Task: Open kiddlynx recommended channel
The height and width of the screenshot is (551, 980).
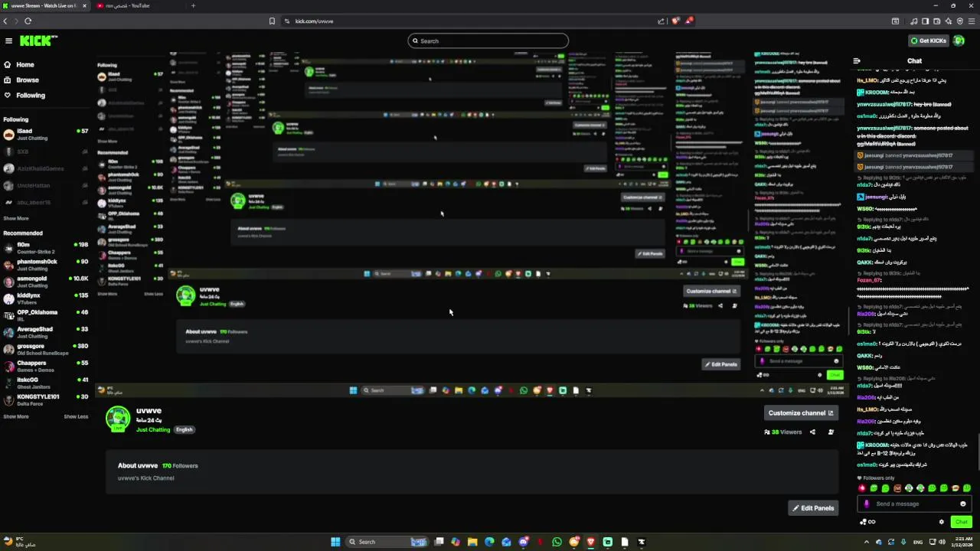Action: tap(46, 298)
